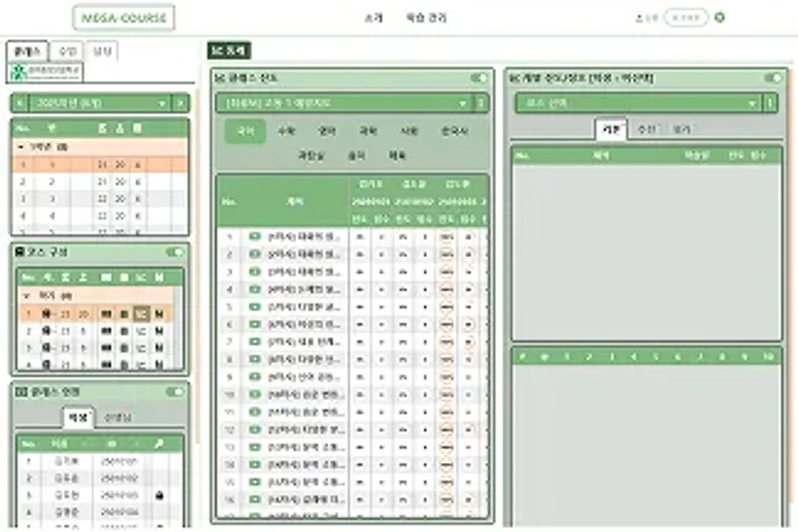Open the kebab menu beside the course dropdown

click(x=481, y=103)
